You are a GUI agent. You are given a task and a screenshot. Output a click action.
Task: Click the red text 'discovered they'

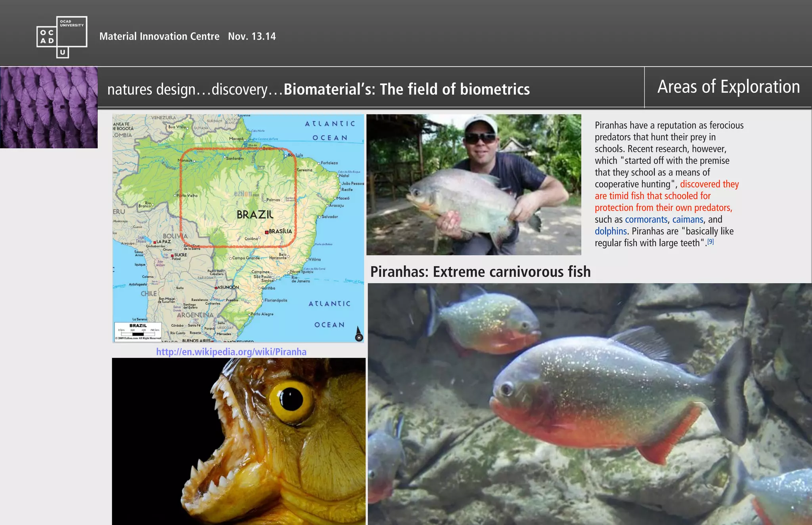pos(709,184)
